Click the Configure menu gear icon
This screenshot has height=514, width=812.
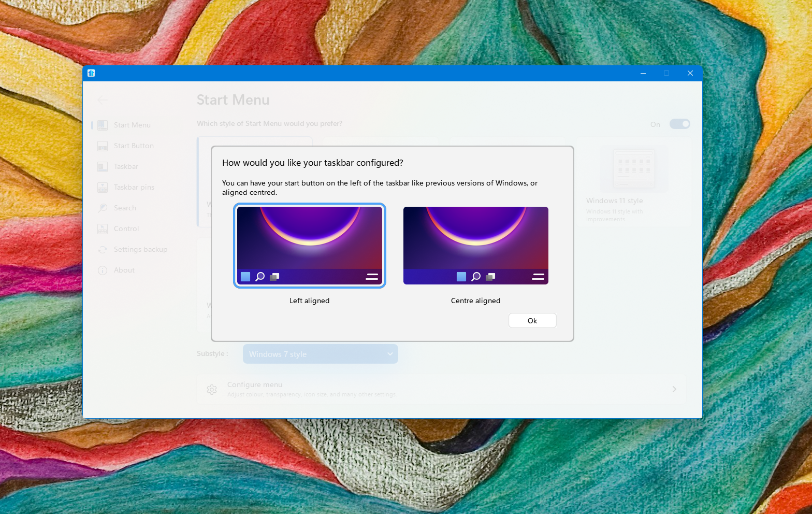click(x=212, y=390)
